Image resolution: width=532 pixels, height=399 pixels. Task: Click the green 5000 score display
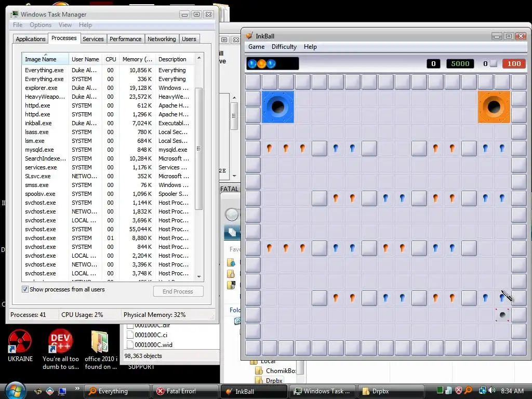460,63
